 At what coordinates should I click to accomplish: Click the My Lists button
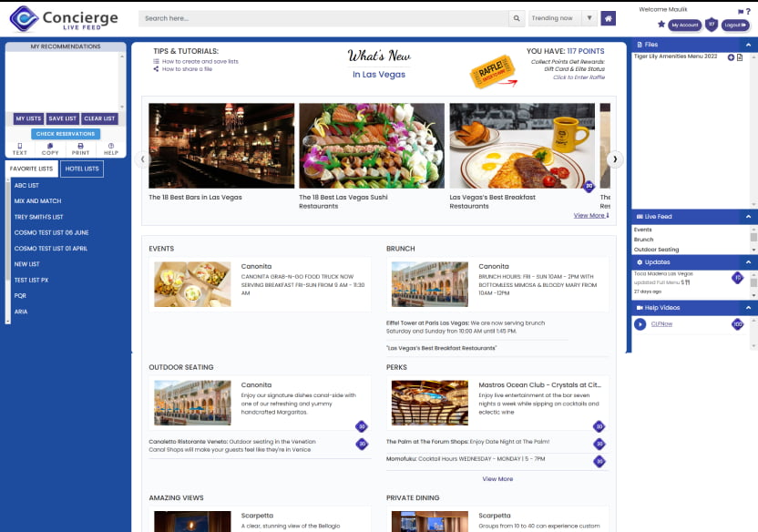coord(28,118)
